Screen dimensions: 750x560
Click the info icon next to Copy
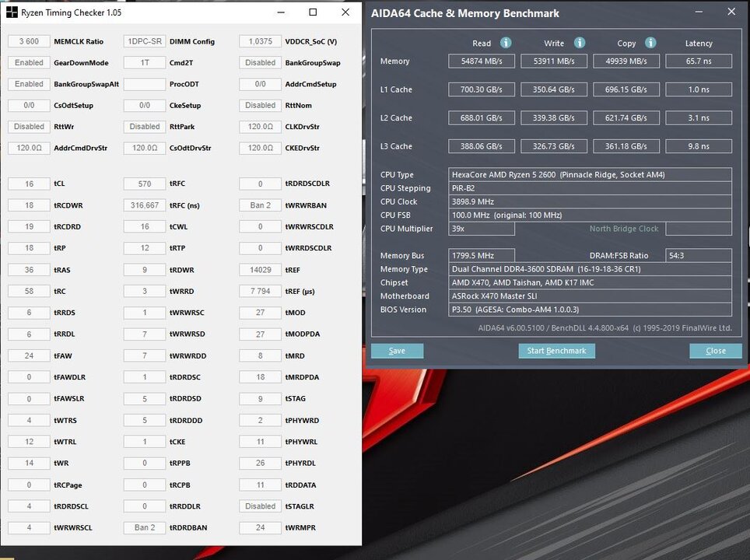(x=650, y=43)
